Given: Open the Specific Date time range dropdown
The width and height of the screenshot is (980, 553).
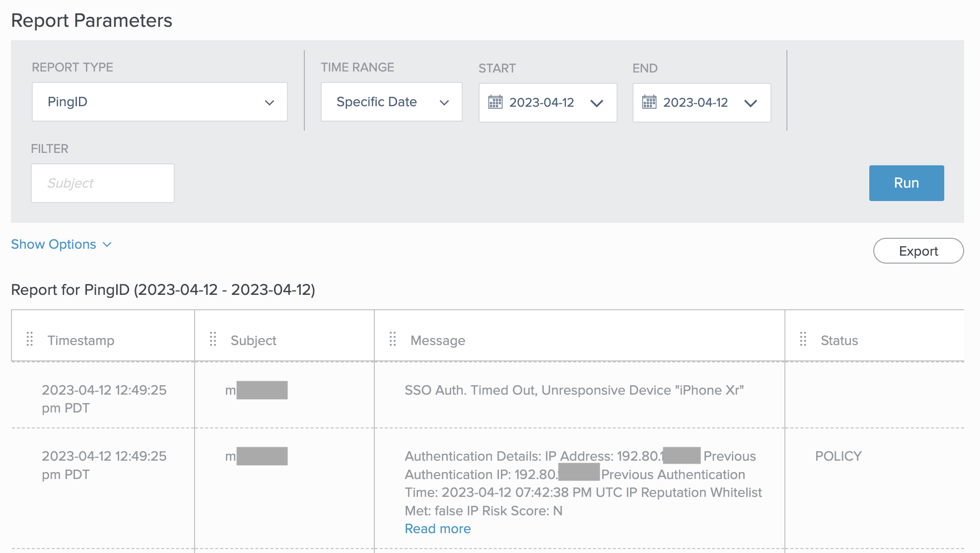Looking at the screenshot, I should tap(391, 102).
